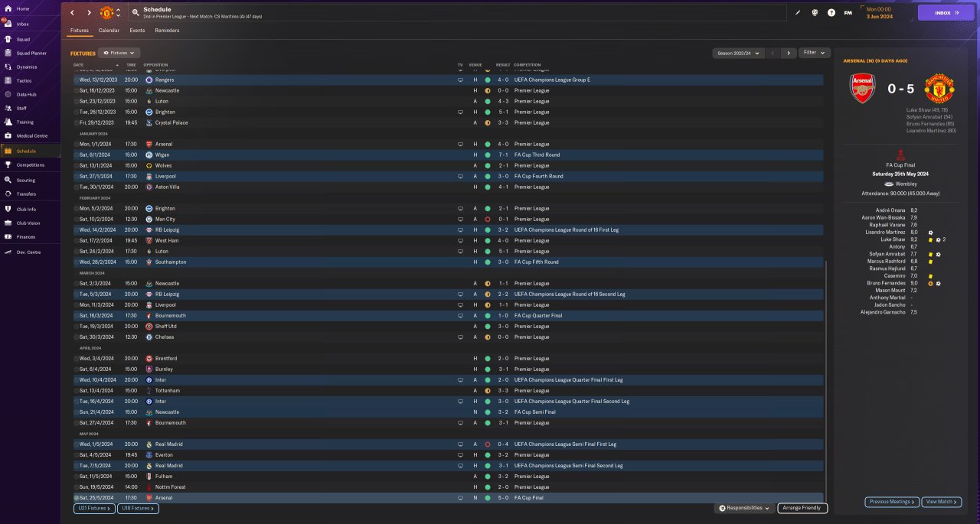Image resolution: width=980 pixels, height=524 pixels.
Task: Select Schedule in the sidebar
Action: (x=28, y=151)
